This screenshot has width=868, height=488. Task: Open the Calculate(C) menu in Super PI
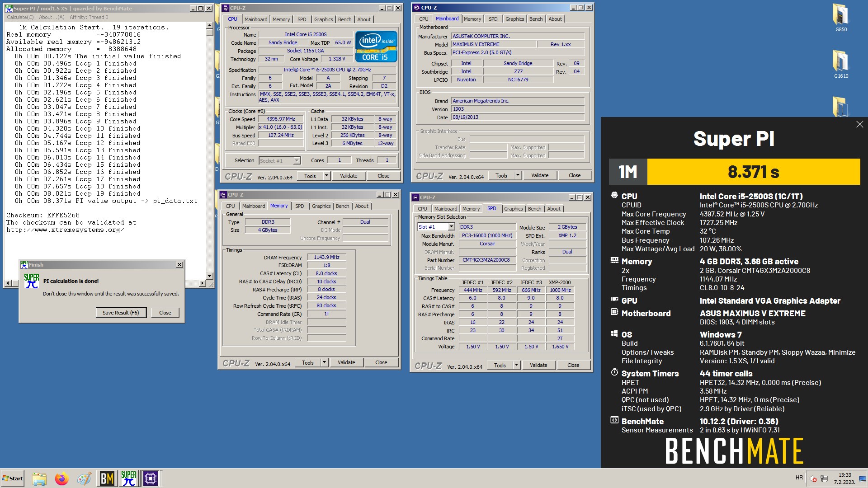point(20,17)
